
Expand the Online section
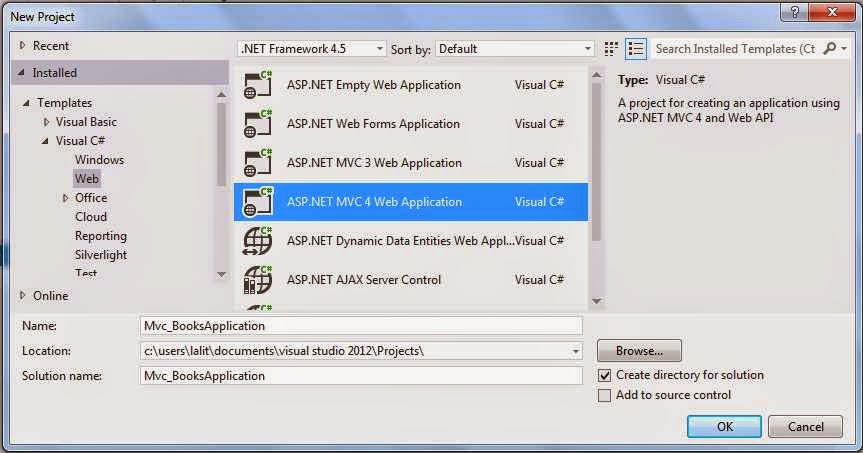23,296
